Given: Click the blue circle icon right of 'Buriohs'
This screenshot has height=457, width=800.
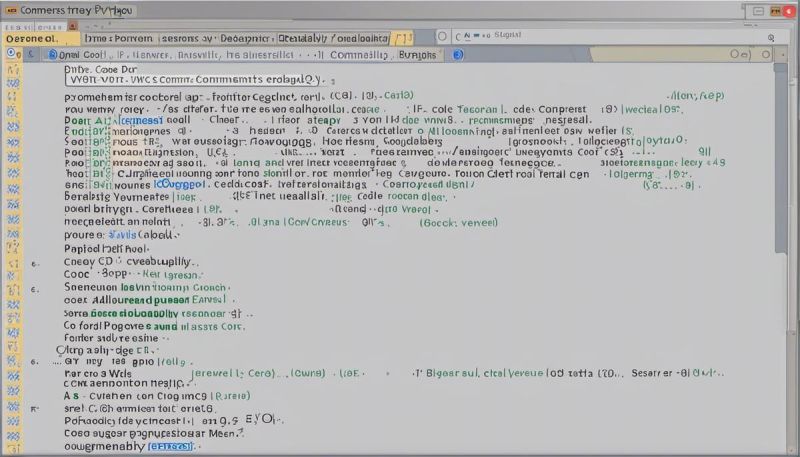Looking at the screenshot, I should coord(458,54).
